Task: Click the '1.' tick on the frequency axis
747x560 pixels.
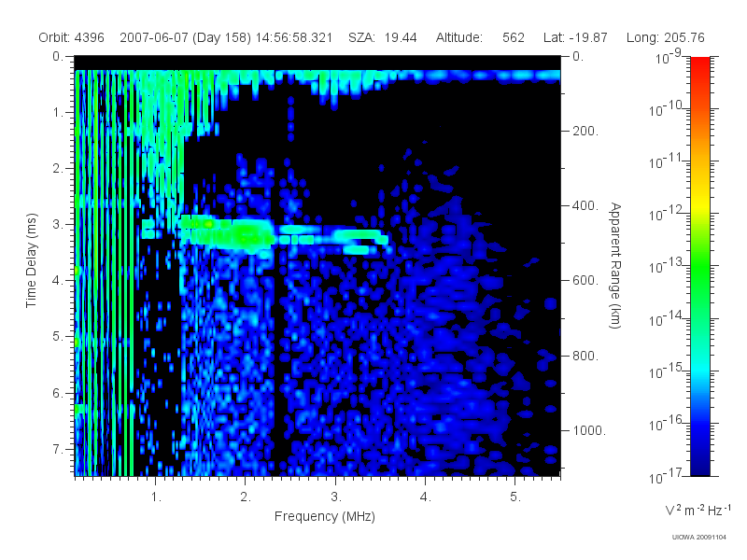Action: click(156, 497)
